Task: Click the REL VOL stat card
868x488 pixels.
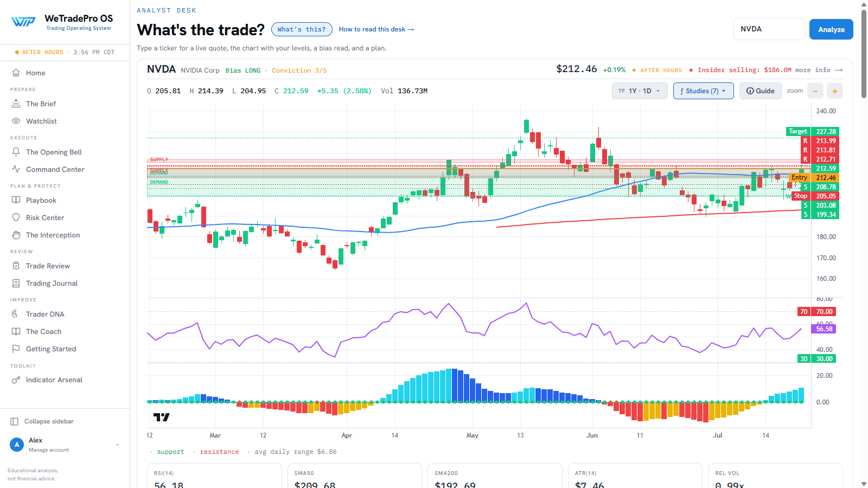Action: point(775,476)
